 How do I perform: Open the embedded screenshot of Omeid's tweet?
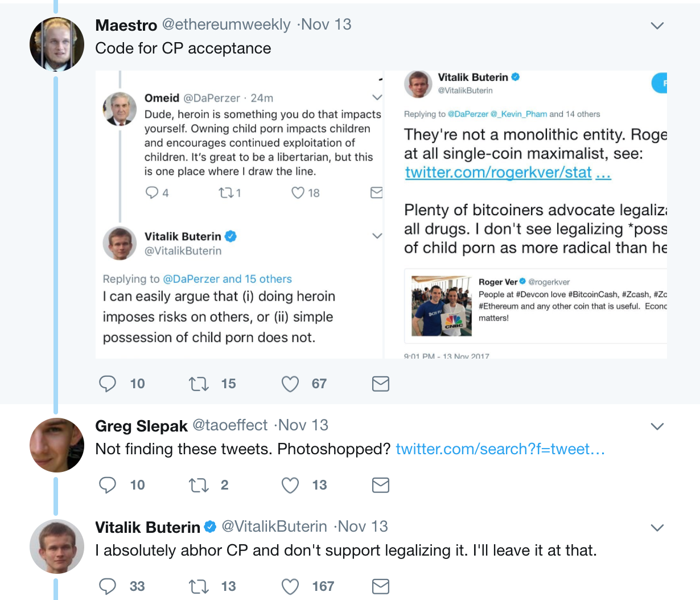tap(239, 215)
